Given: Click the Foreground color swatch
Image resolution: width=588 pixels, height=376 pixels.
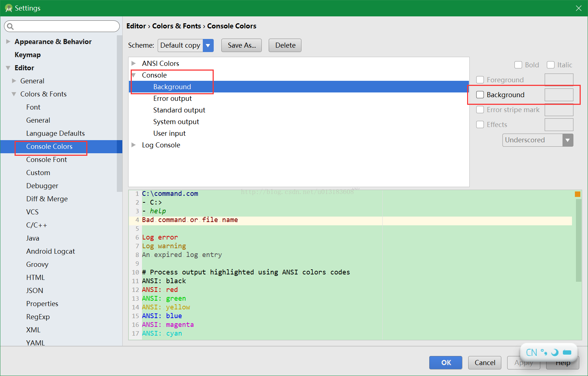Looking at the screenshot, I should 559,80.
